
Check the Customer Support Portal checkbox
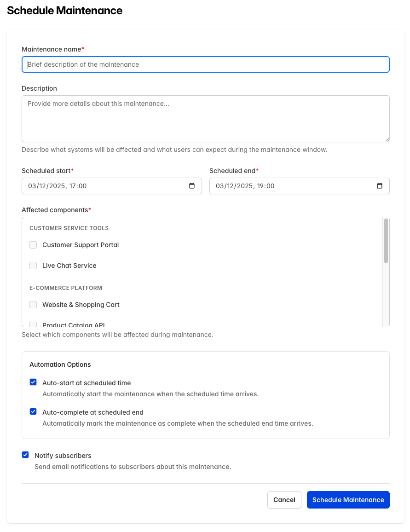(x=33, y=245)
